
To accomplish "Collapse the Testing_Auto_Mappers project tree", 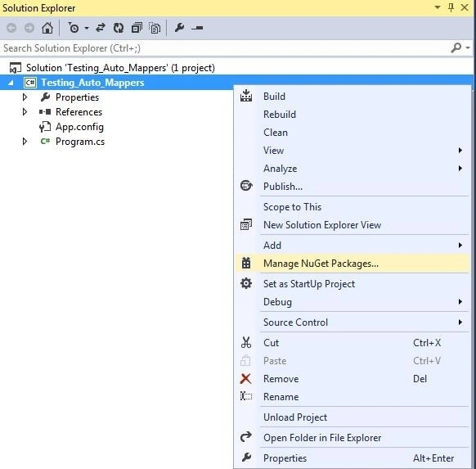I will pos(11,83).
